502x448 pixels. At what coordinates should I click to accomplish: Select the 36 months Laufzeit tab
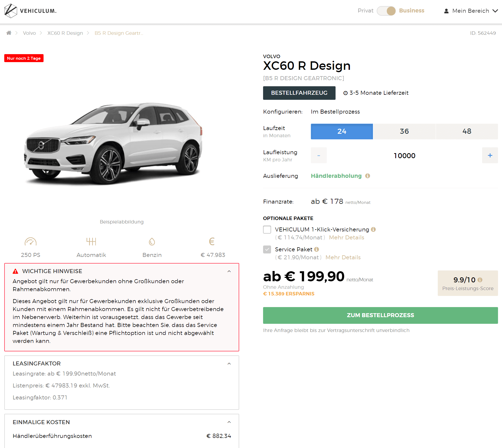coord(404,131)
